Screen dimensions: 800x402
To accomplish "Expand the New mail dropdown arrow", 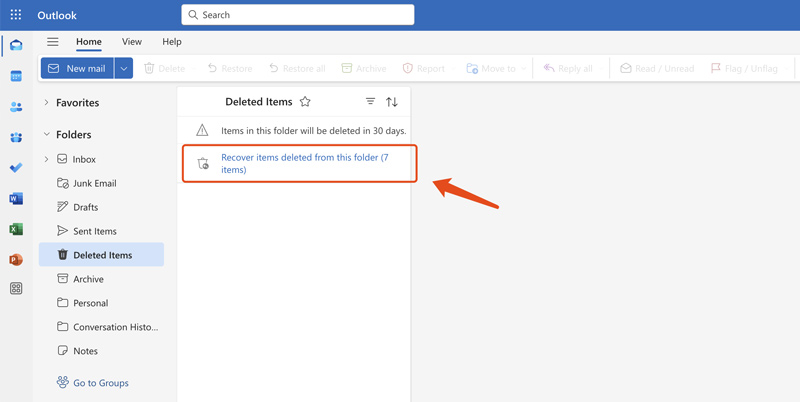I will click(x=123, y=69).
